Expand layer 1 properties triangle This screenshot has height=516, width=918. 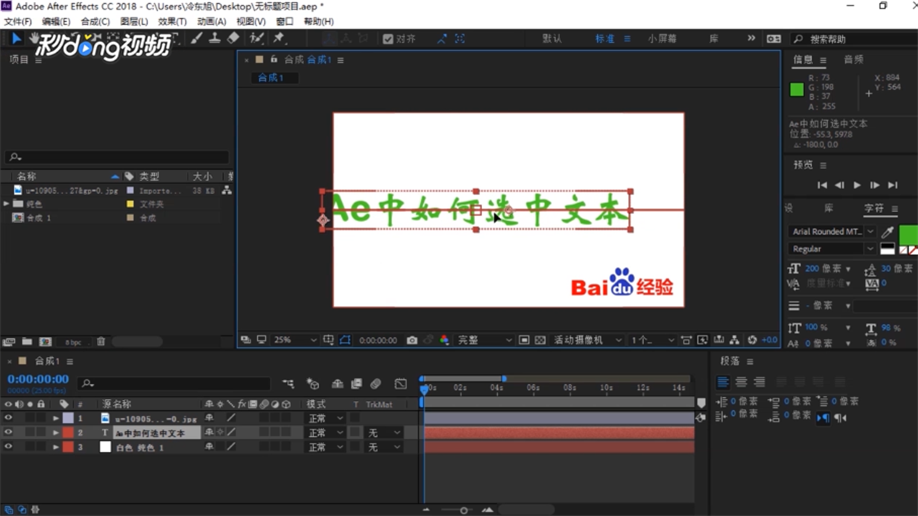(56, 418)
